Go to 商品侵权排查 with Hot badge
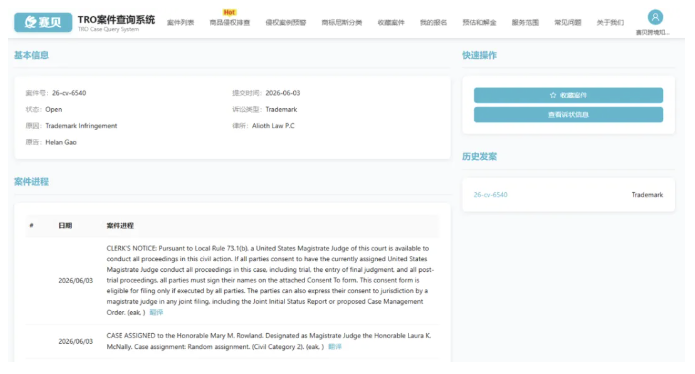Image resolution: width=695 pixels, height=374 pixels. click(230, 23)
